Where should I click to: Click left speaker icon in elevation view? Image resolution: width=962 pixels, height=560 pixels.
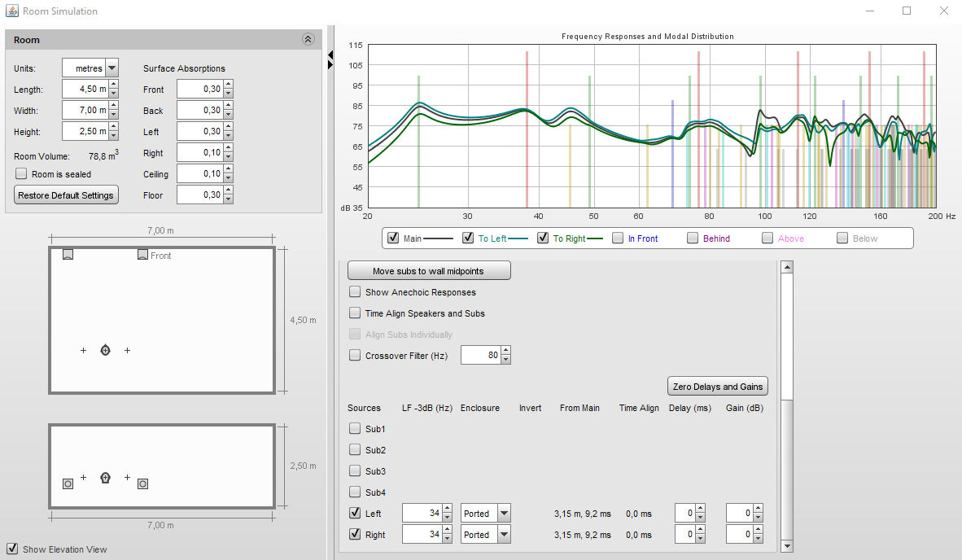click(68, 484)
